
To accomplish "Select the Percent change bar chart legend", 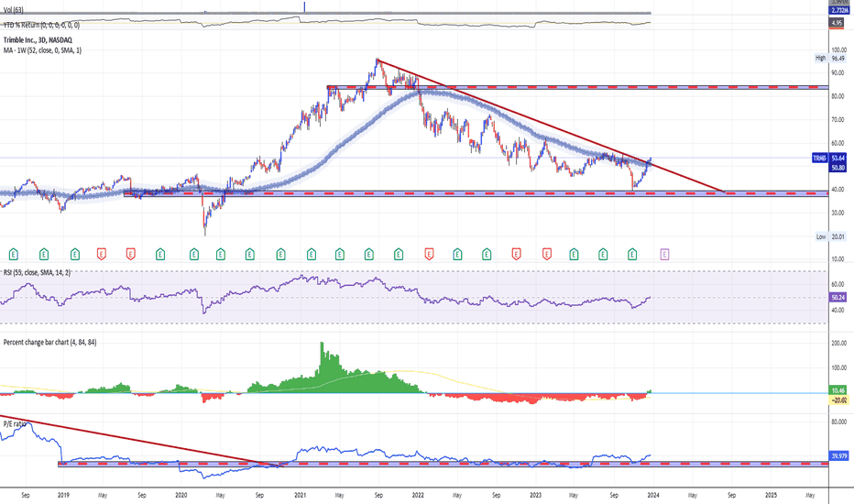I will [x=50, y=342].
